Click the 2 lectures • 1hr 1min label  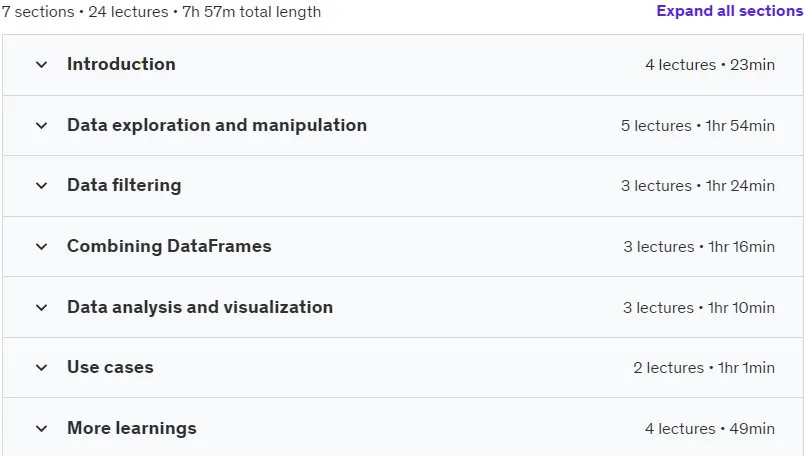pos(704,368)
